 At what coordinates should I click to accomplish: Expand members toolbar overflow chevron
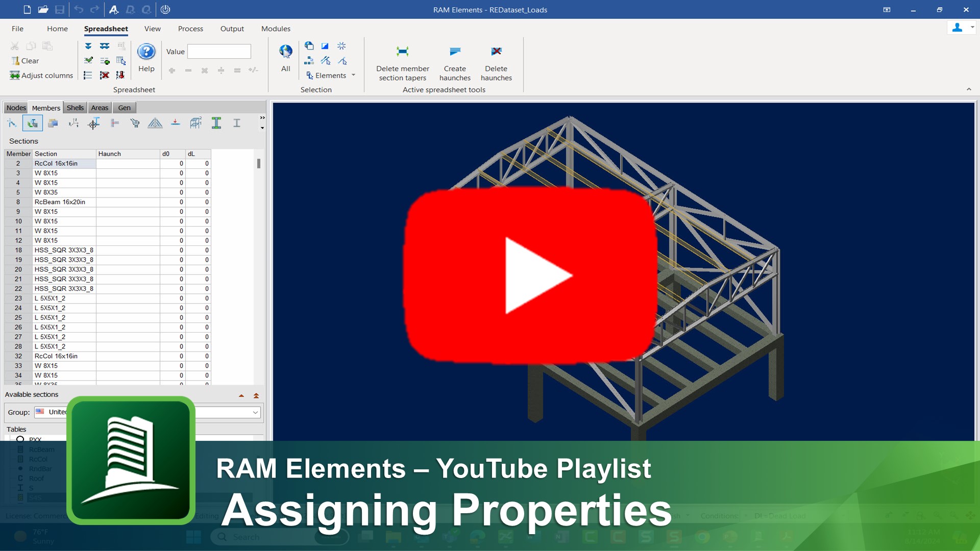(262, 118)
